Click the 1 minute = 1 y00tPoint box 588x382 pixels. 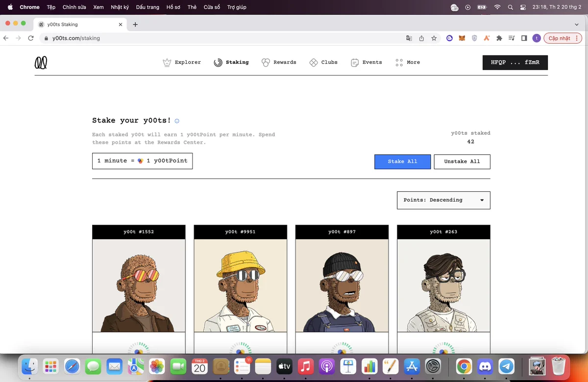click(x=142, y=161)
